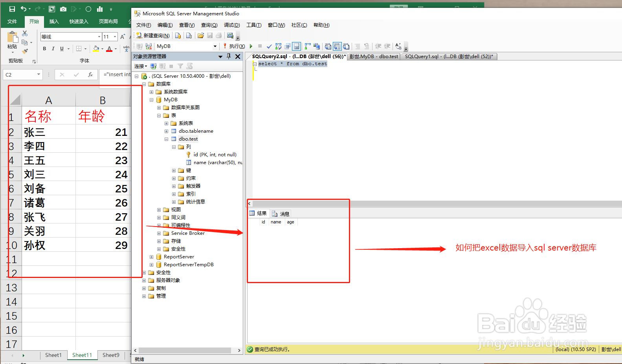The image size is (622, 364).
Task: Switch to the 页面布局 ribbon tab
Action: coord(108,22)
